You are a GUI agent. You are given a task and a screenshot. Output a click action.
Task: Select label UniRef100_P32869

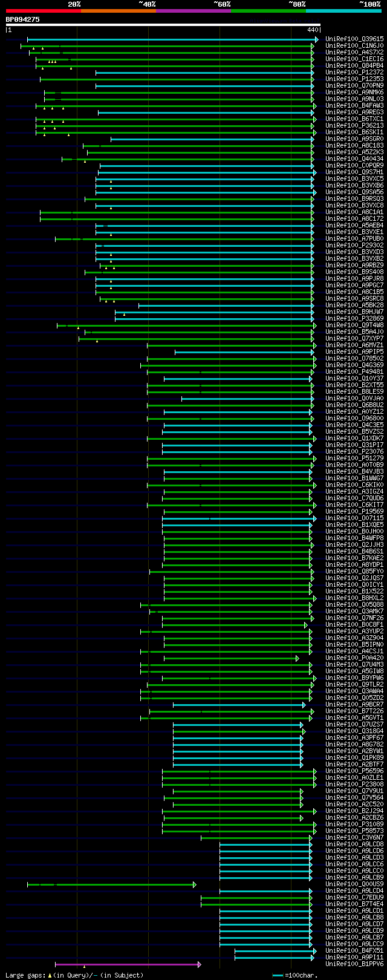click(x=354, y=318)
